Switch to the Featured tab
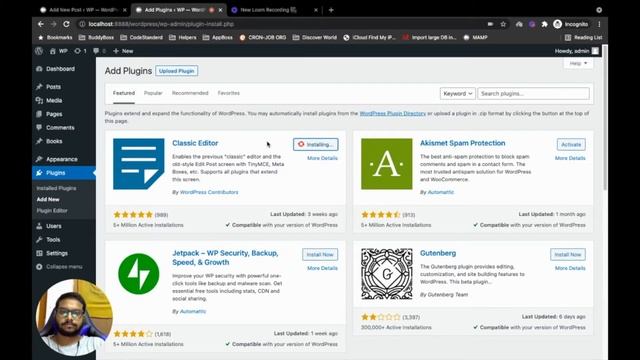This screenshot has height=360, width=640. (124, 93)
